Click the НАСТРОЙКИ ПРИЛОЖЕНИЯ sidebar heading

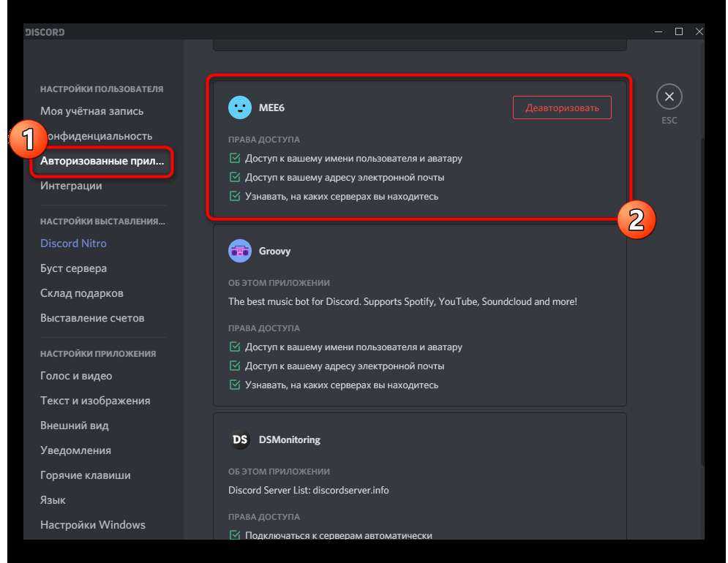click(x=98, y=354)
